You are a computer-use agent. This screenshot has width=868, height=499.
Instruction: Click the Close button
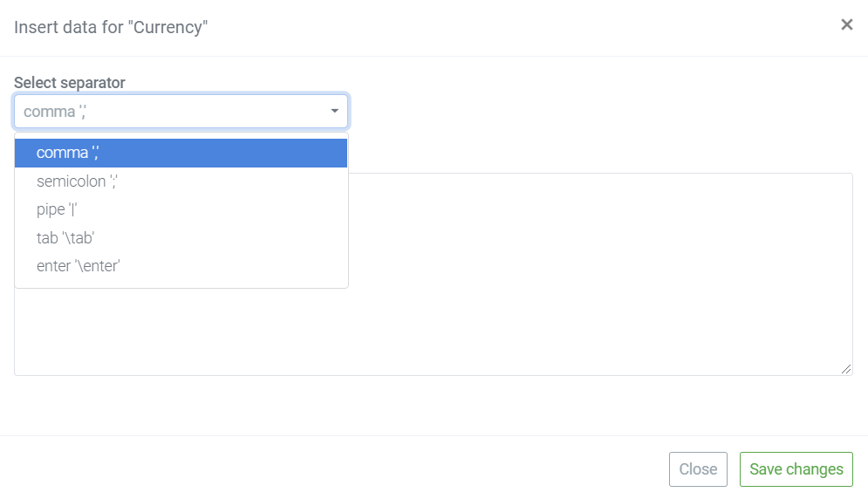(698, 469)
